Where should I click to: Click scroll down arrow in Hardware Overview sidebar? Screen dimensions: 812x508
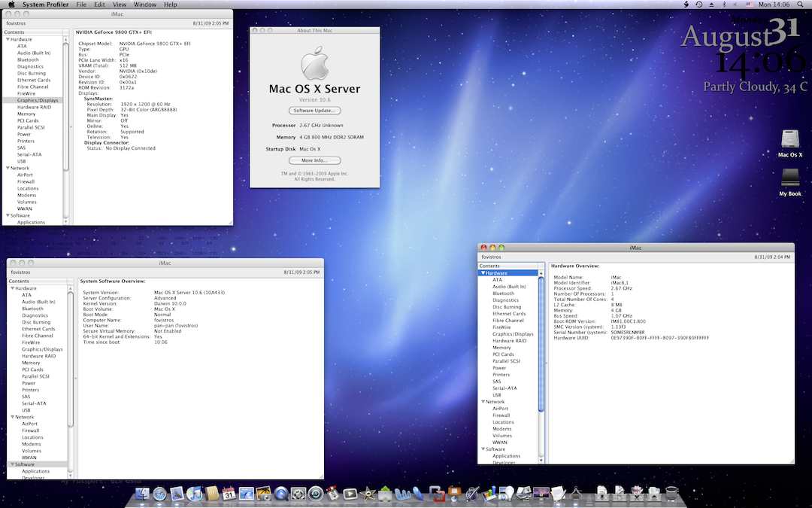tap(541, 460)
